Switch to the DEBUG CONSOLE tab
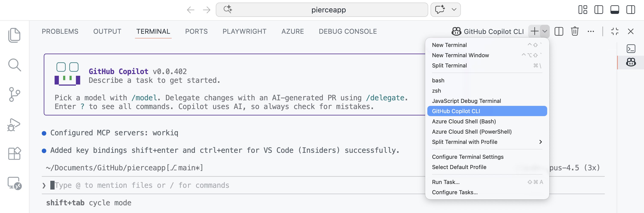This screenshot has height=213, width=644. click(348, 31)
